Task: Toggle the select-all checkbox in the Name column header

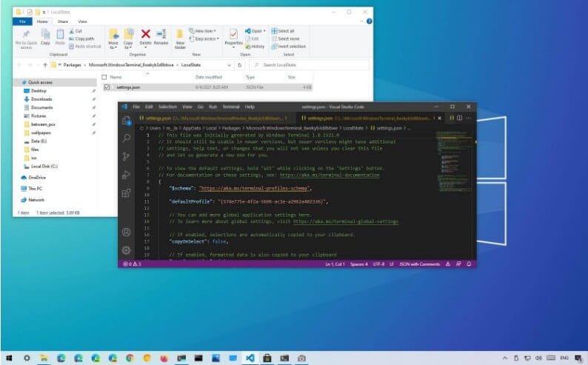Action: 104,76
